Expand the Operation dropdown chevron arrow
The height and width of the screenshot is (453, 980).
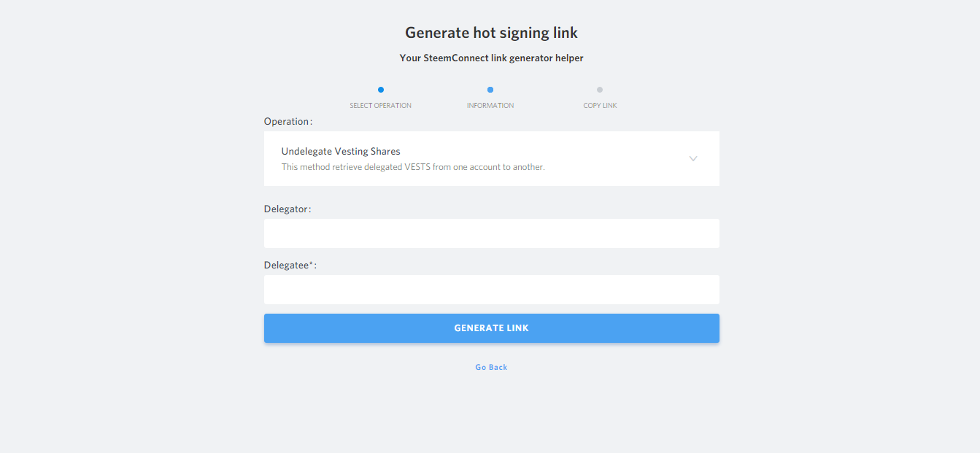(x=693, y=158)
